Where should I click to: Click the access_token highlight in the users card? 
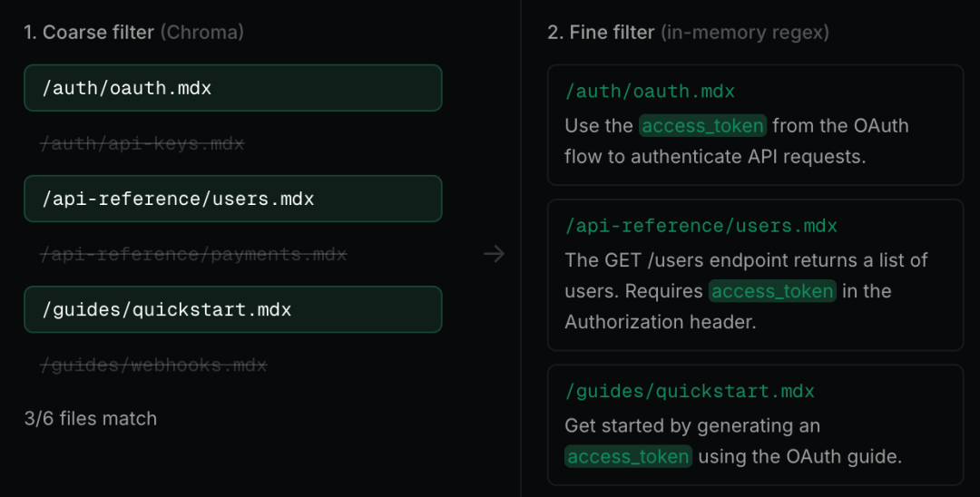pos(772,291)
